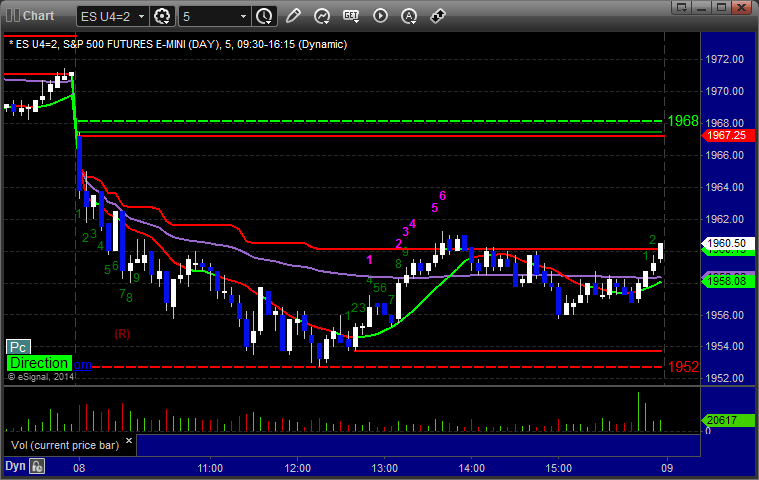Toggle the Dyn lock icon

pos(37,466)
